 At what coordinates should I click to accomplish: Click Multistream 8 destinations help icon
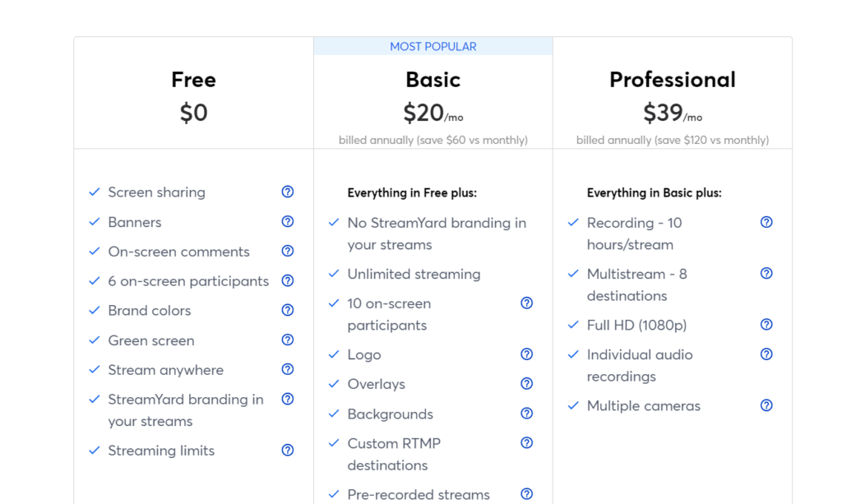pos(766,274)
